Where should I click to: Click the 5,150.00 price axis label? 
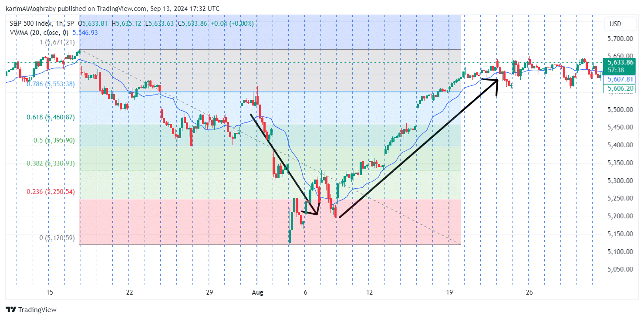coord(620,234)
